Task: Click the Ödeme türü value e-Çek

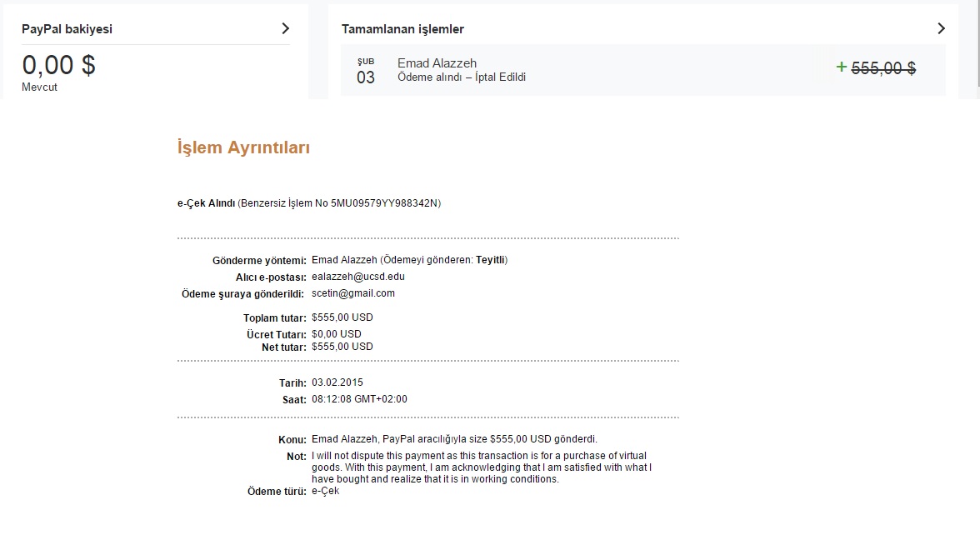Action: [326, 492]
